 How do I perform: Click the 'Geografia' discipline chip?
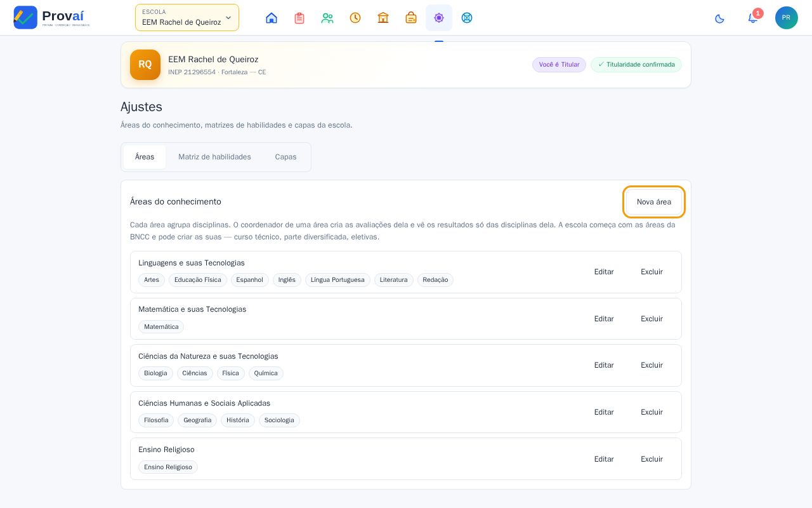point(197,420)
